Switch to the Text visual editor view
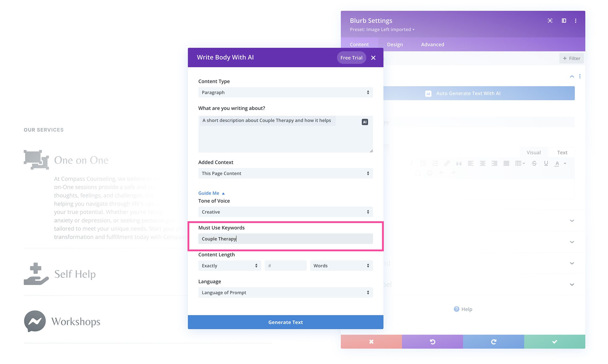The width and height of the screenshot is (608, 364). click(562, 152)
